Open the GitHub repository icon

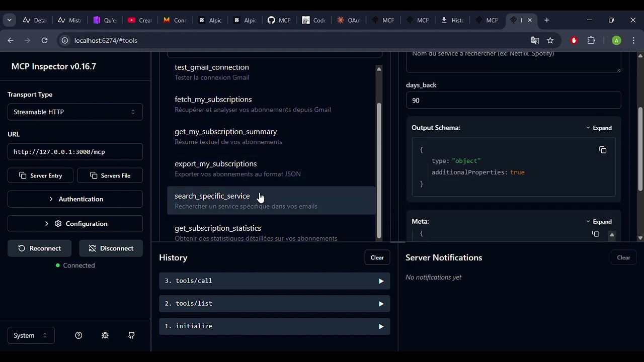[131, 335]
